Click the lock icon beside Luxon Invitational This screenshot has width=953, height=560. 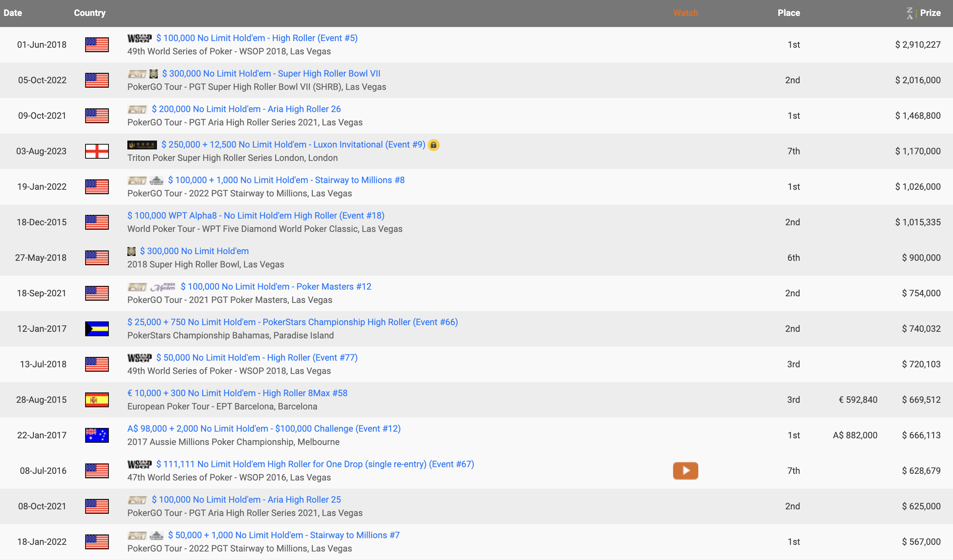pyautogui.click(x=434, y=145)
